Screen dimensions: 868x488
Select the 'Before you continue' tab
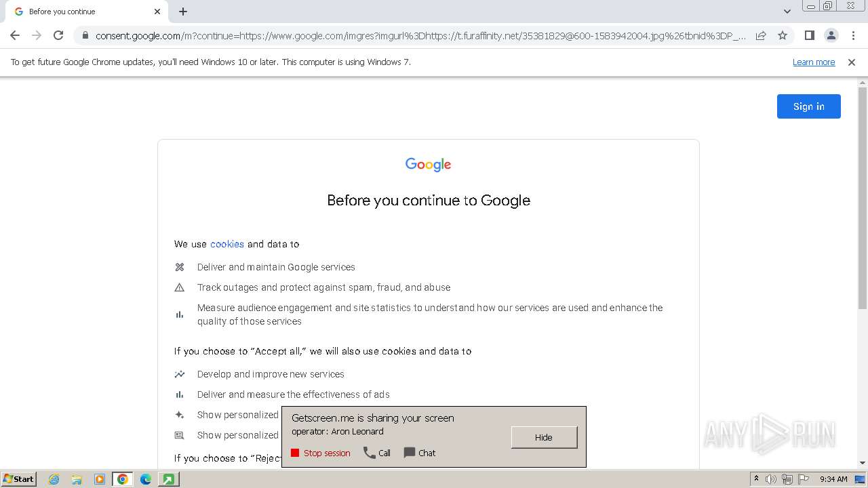(x=85, y=12)
